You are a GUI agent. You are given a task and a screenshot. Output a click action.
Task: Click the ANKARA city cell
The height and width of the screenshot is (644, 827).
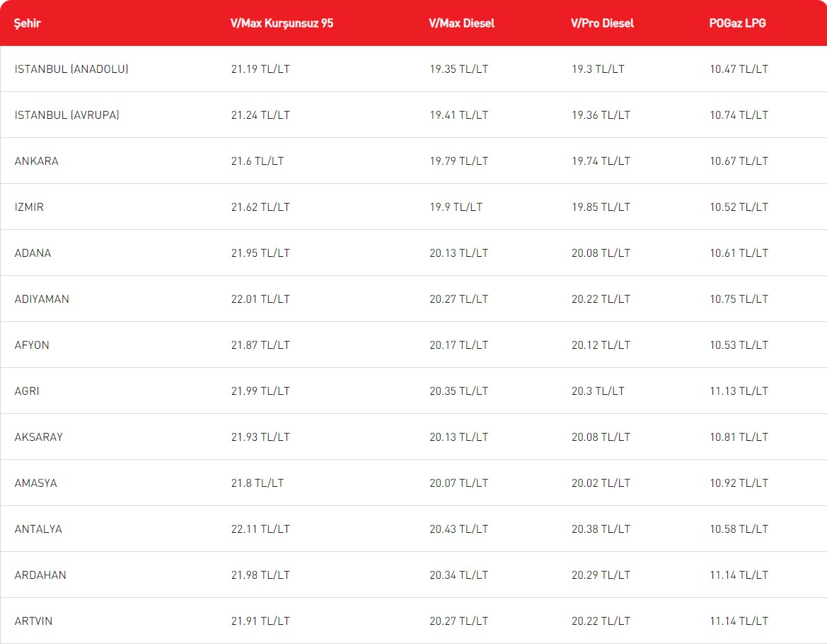(37, 161)
